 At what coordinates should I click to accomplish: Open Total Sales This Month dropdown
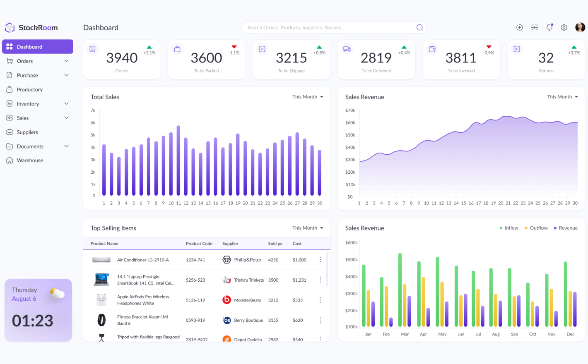308,97
